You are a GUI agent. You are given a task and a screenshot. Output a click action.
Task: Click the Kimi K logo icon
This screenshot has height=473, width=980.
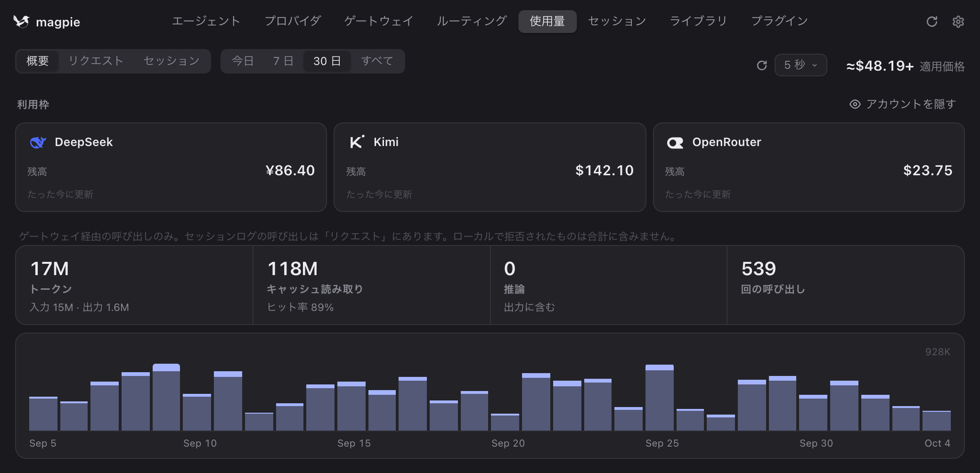357,142
